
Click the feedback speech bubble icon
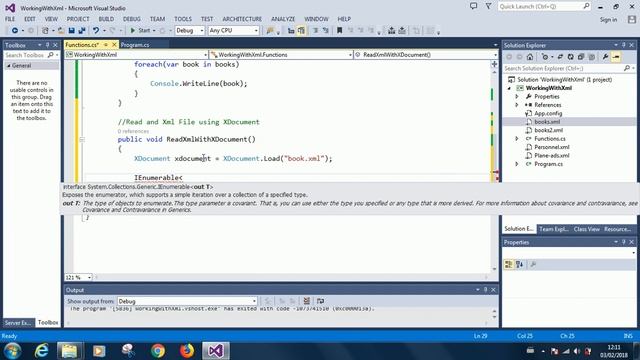[x=473, y=6]
